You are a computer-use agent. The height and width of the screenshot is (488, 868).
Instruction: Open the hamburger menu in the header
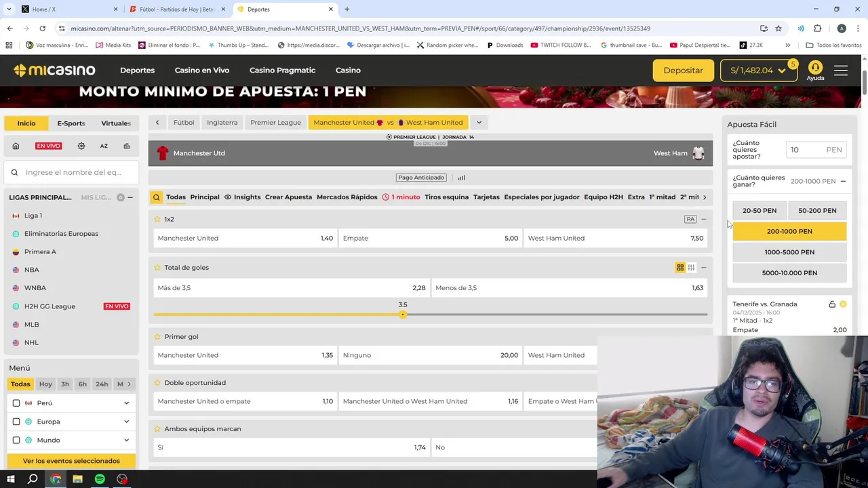pyautogui.click(x=841, y=70)
